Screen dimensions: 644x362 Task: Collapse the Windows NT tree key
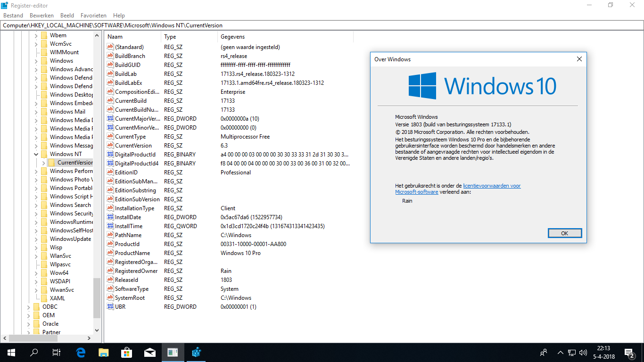36,154
